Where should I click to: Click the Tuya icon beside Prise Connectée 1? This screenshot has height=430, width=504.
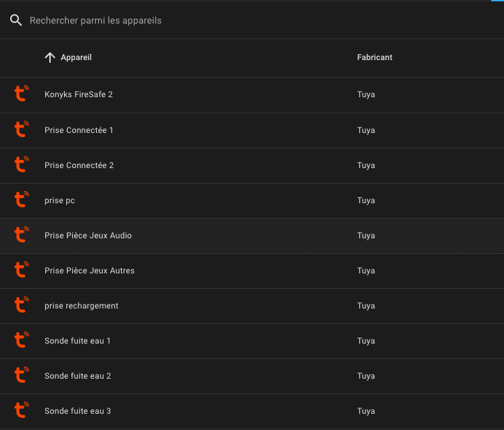(x=22, y=130)
